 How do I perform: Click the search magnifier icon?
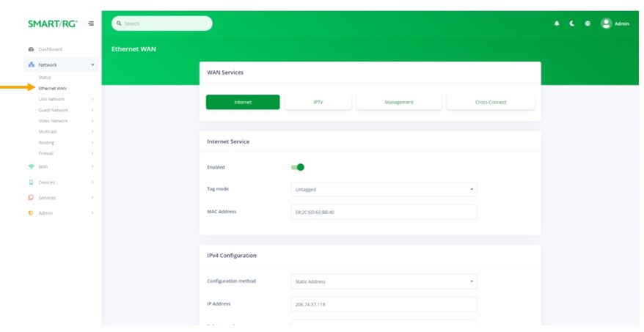119,23
